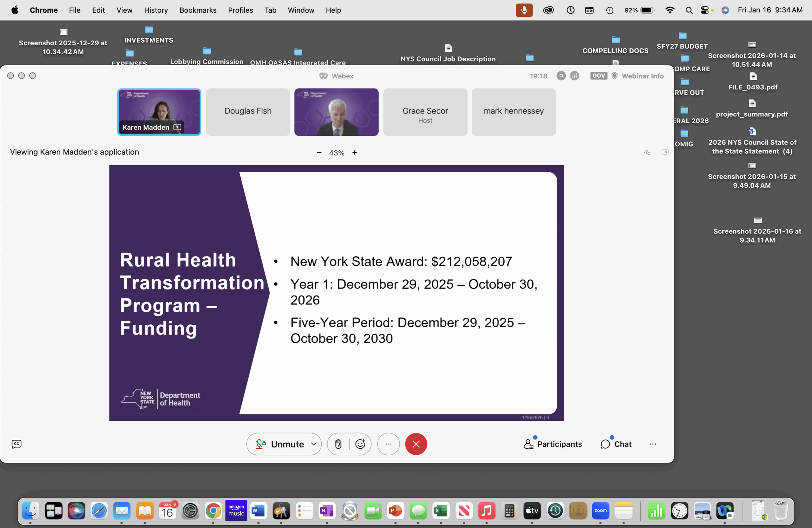
Task: Click the recording indicator icon
Action: (x=561, y=76)
